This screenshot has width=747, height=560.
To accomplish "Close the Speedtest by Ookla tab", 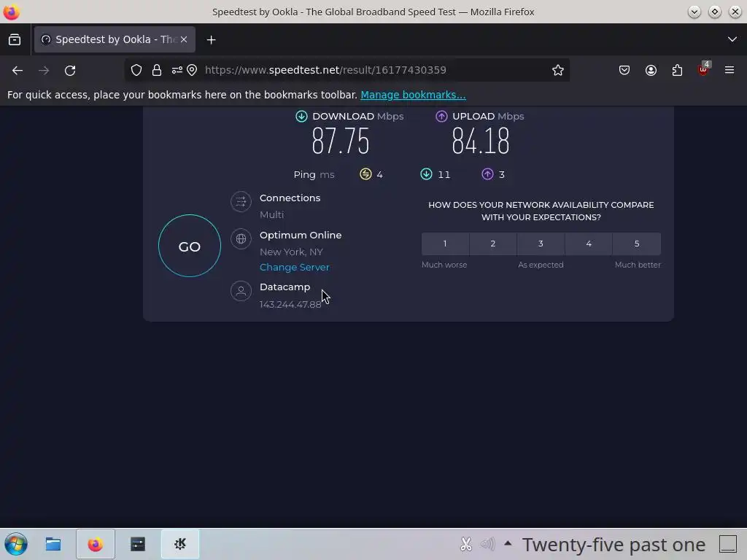I will pos(184,39).
